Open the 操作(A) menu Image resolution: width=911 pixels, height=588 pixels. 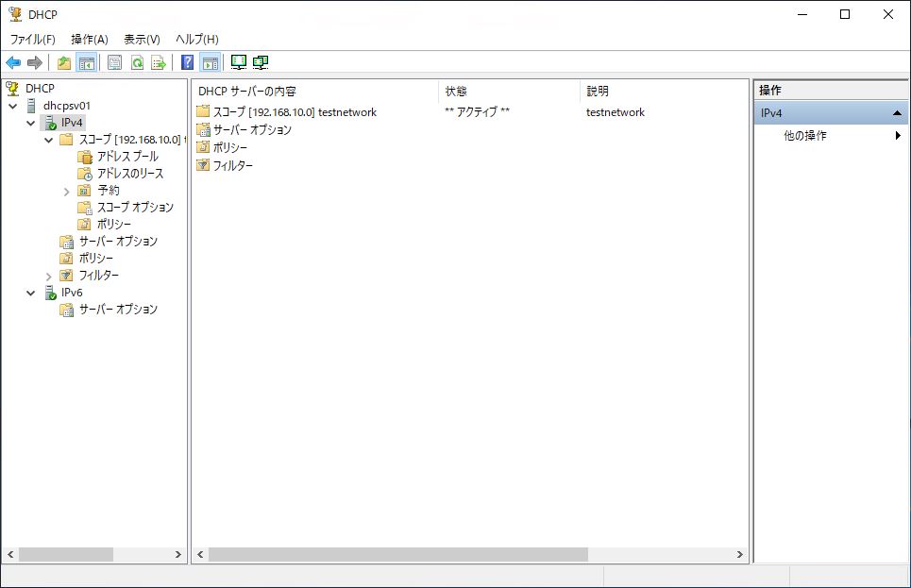90,39
